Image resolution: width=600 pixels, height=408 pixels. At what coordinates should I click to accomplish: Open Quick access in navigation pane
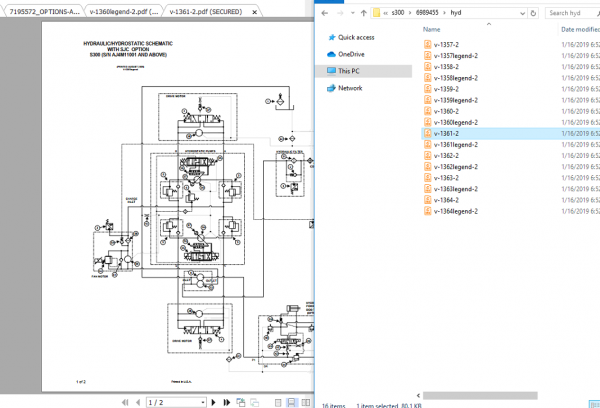pos(356,37)
